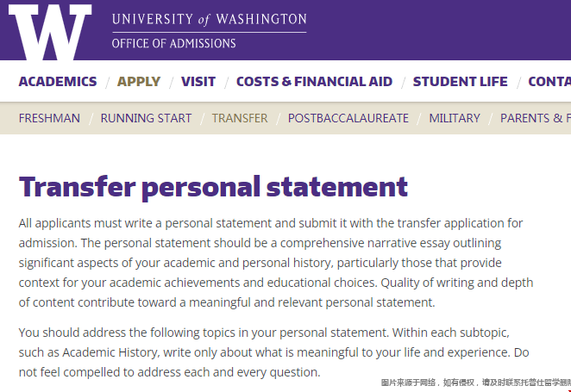Click the Parents sub-navigation link
The height and width of the screenshot is (392, 571).
tap(535, 118)
